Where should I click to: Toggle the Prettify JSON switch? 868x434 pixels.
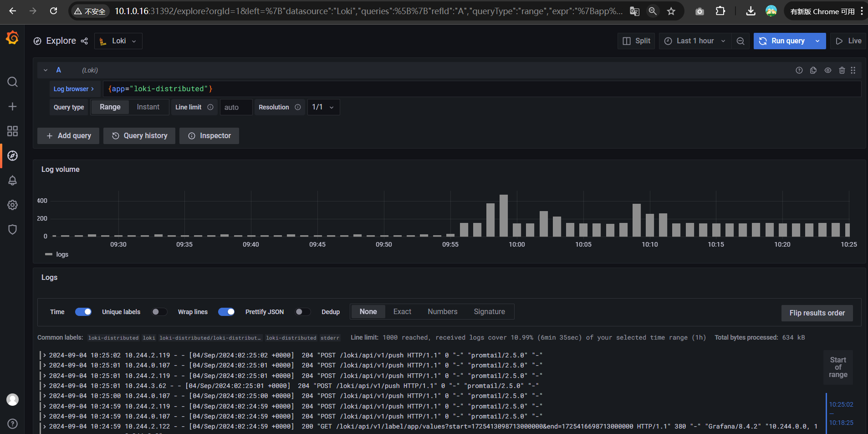303,312
